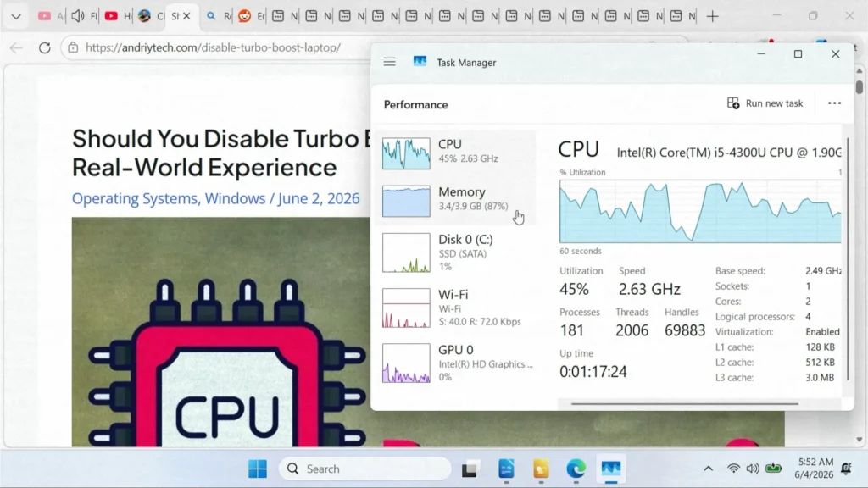Click the andriytech.com address bar
868x488 pixels.
(213, 47)
